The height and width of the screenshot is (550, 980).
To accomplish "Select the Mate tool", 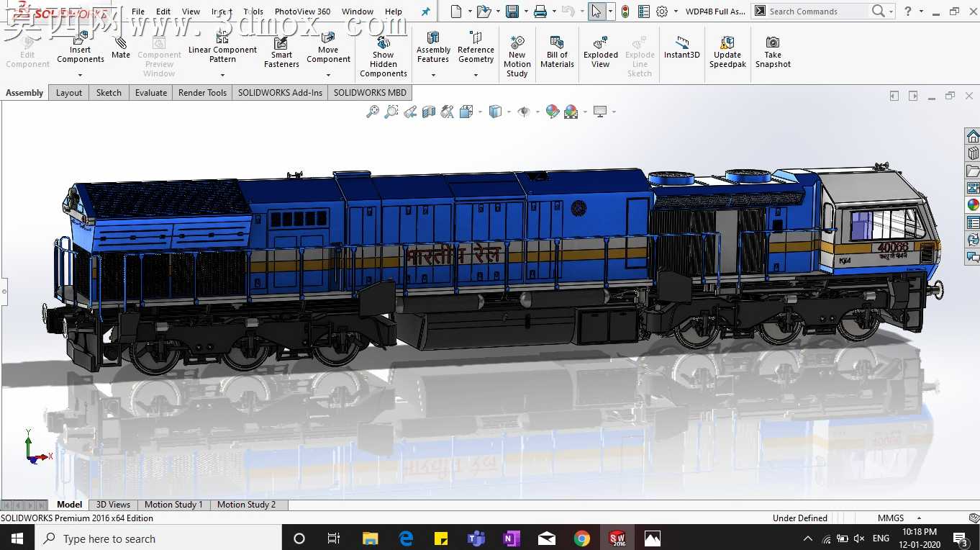I will 121,47.
